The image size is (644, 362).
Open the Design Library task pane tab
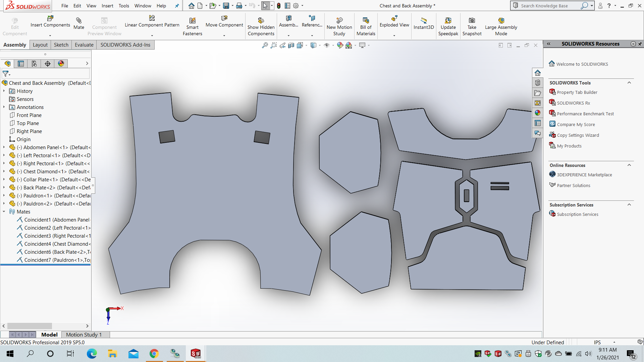click(538, 83)
